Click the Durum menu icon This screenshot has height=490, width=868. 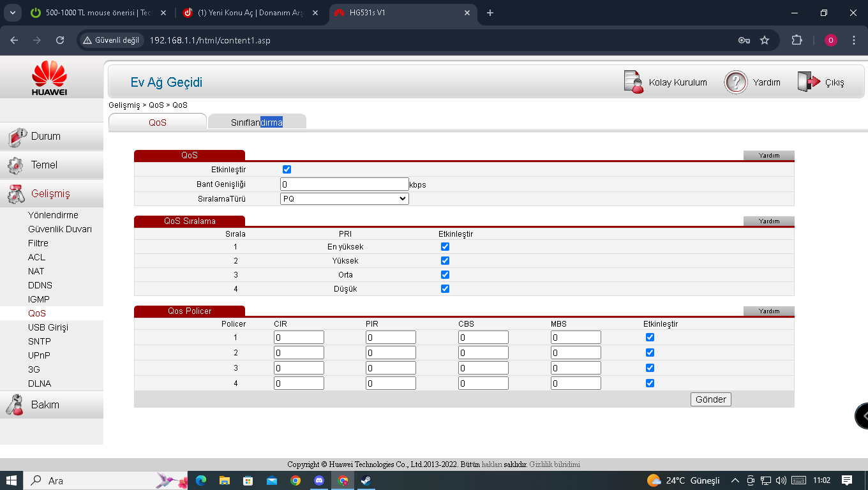[17, 136]
